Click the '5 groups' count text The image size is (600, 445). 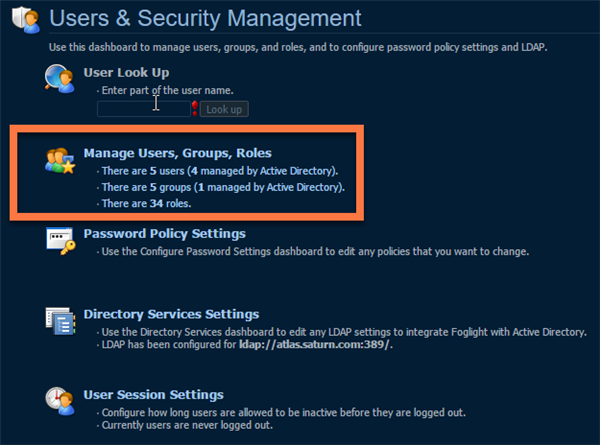coord(170,187)
